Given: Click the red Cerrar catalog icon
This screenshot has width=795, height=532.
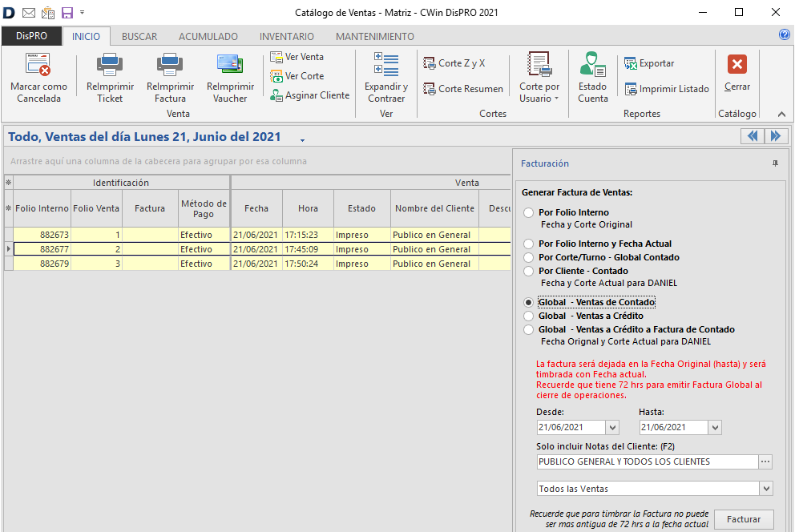Looking at the screenshot, I should click(737, 64).
